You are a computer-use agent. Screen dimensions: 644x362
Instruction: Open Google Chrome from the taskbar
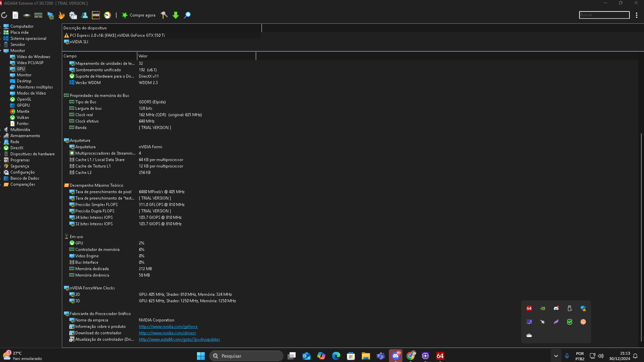coord(411,356)
